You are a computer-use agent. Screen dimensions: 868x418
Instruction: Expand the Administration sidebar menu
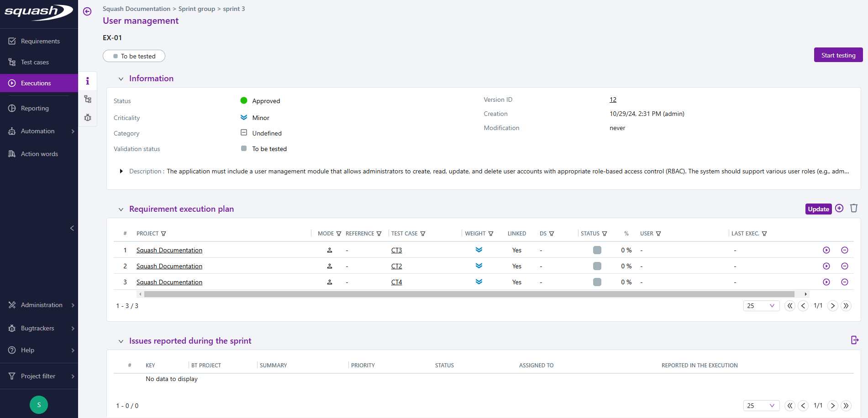(x=41, y=305)
